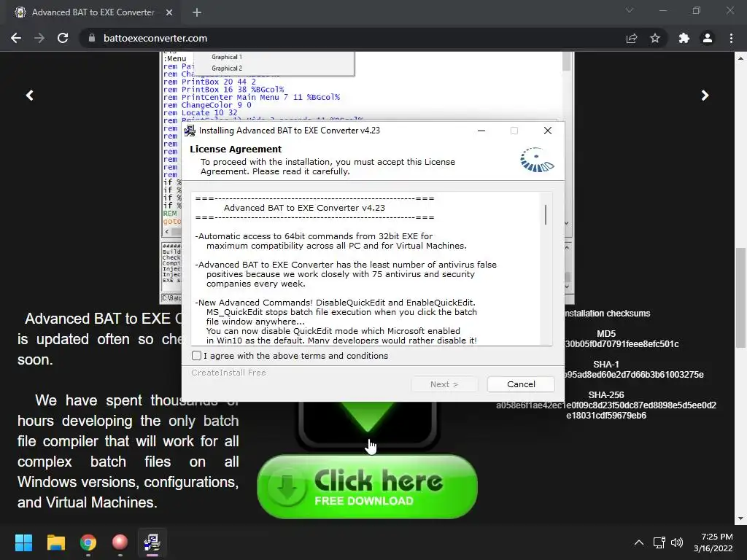Viewport: 747px width, 560px height.
Task: Open the tab search chevron in Chrome
Action: tap(630, 10)
